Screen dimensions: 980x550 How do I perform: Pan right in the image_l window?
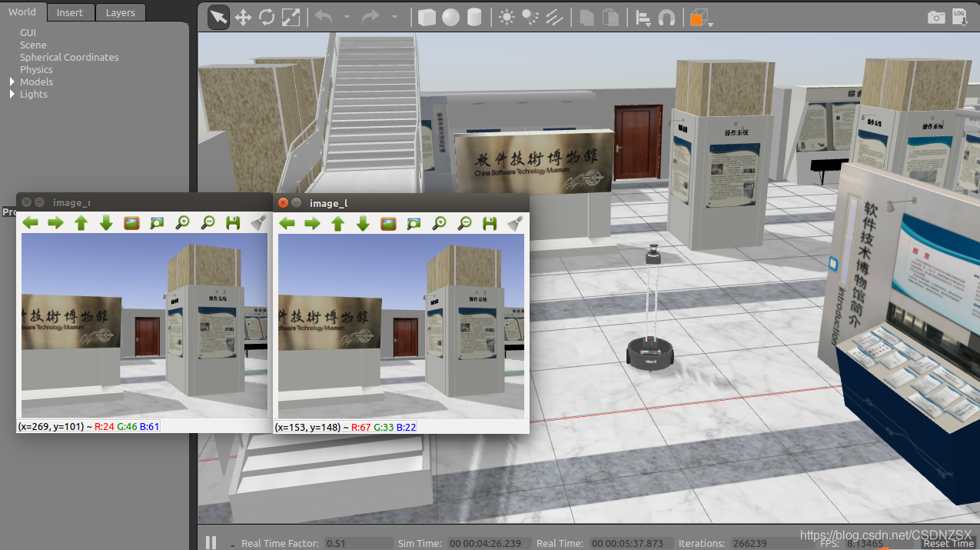coord(312,223)
